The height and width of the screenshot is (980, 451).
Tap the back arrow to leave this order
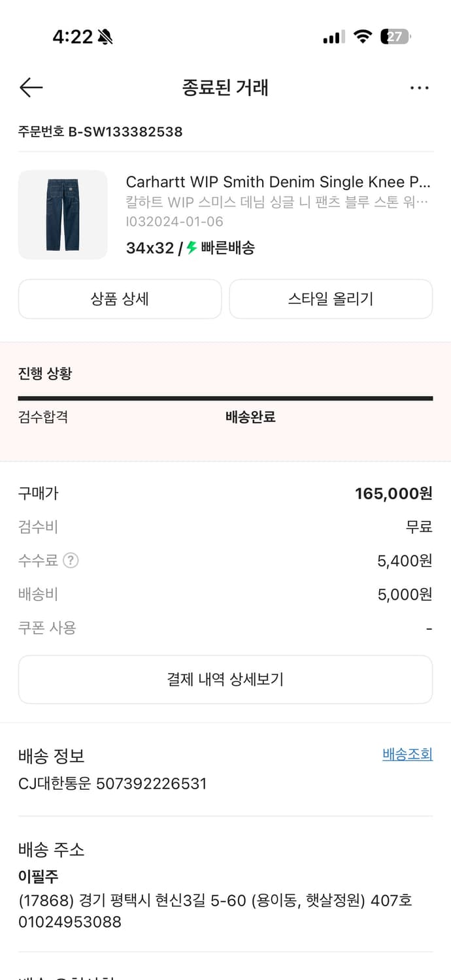(x=30, y=87)
